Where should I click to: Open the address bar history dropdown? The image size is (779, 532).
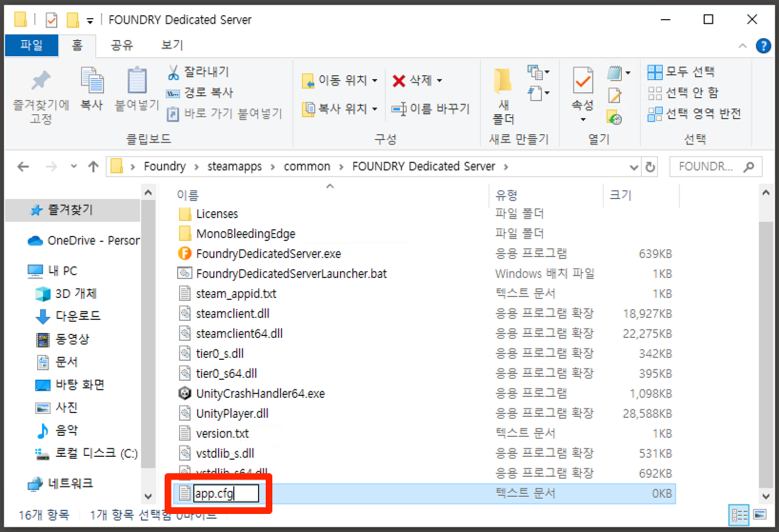point(633,167)
